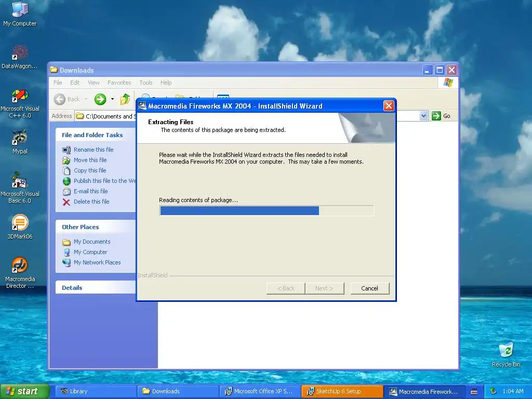The height and width of the screenshot is (399, 532).
Task: Click the system tray clock 1:04 AM
Action: click(513, 391)
